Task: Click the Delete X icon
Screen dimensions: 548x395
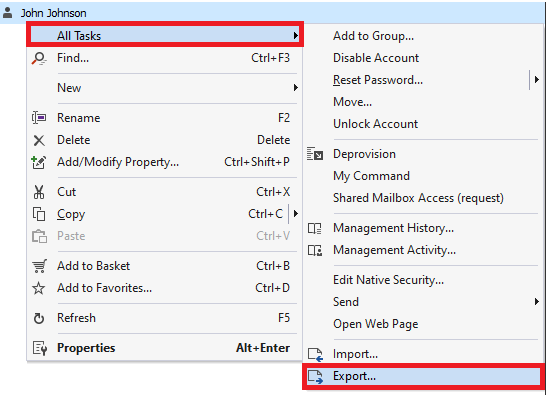Action: 39,141
